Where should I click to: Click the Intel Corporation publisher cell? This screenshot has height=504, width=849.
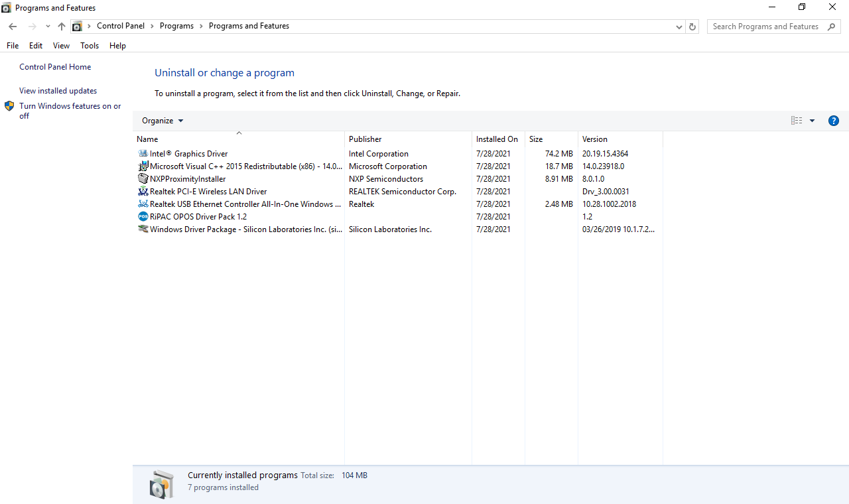379,154
